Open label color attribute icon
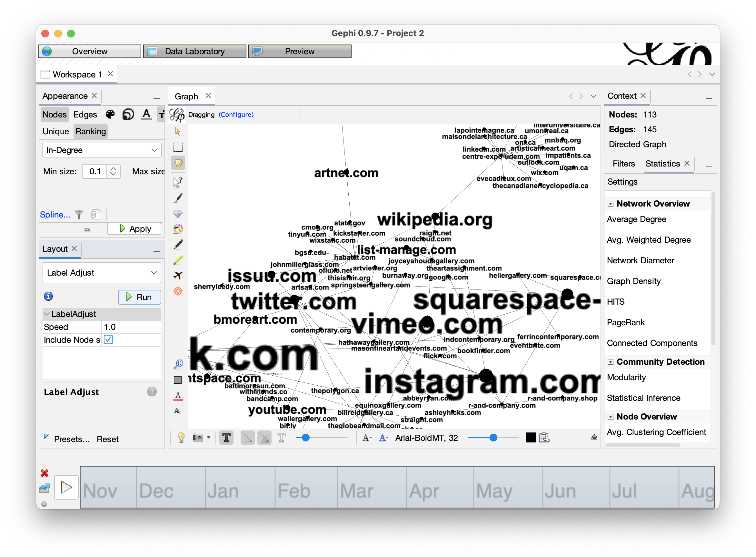 pos(146,114)
